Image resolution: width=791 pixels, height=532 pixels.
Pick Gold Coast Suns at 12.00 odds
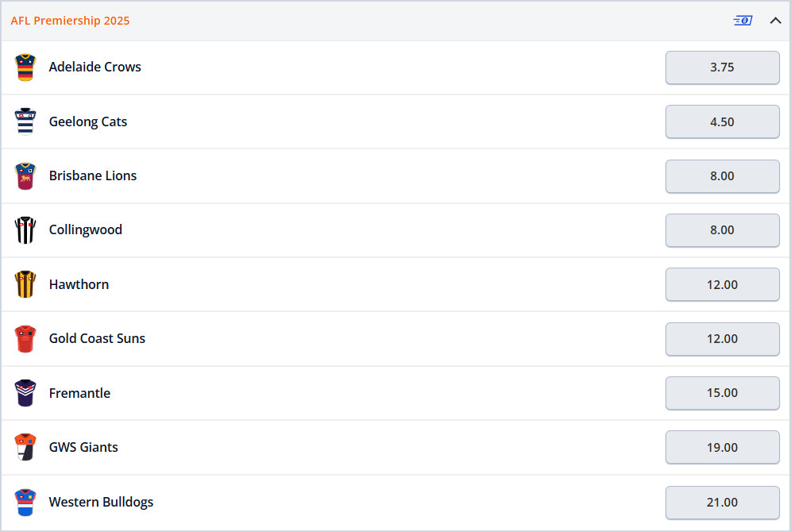pyautogui.click(x=723, y=339)
